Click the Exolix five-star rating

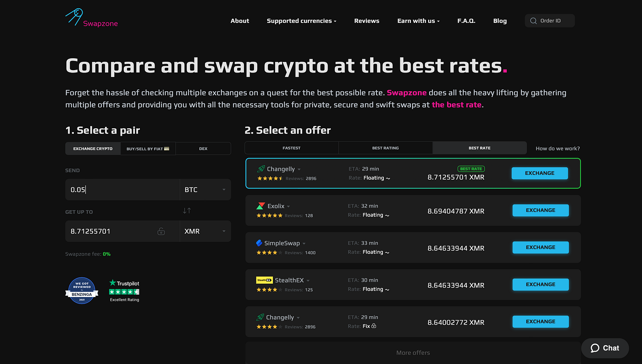(269, 215)
